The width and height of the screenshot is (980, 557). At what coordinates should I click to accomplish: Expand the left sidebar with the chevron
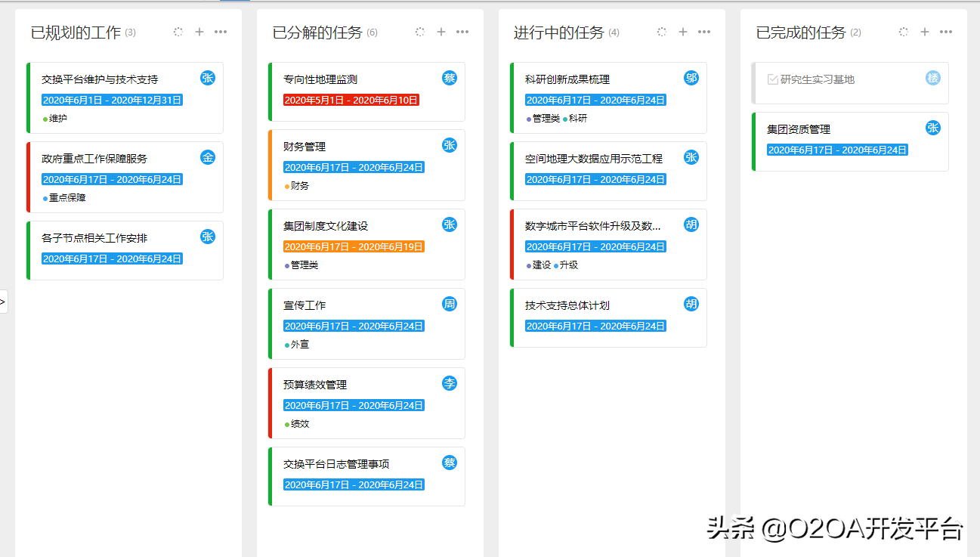(x=5, y=301)
